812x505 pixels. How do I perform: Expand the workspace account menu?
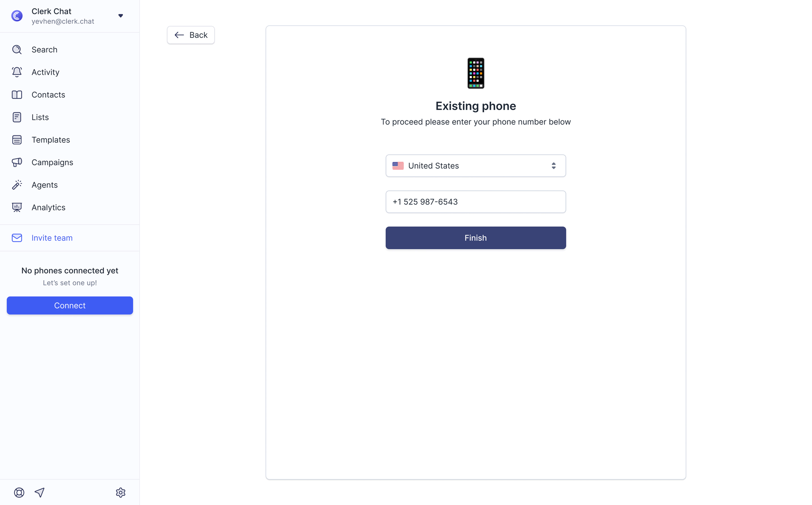tap(121, 16)
